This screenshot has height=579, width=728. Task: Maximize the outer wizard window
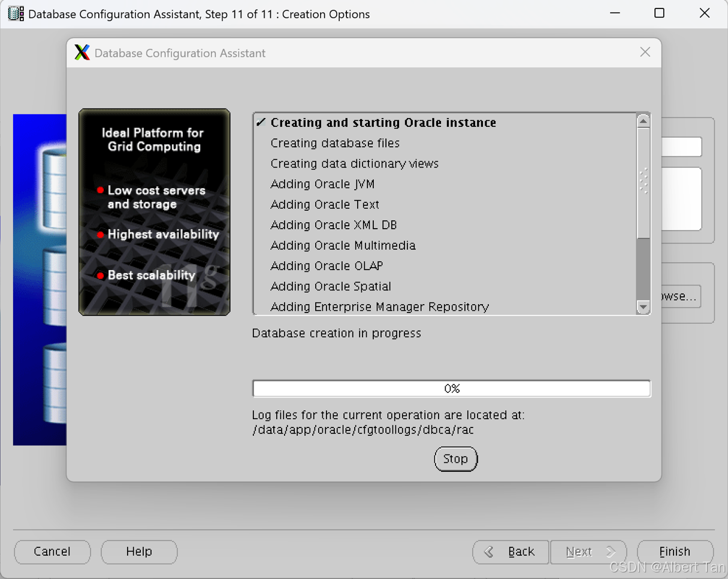(659, 13)
